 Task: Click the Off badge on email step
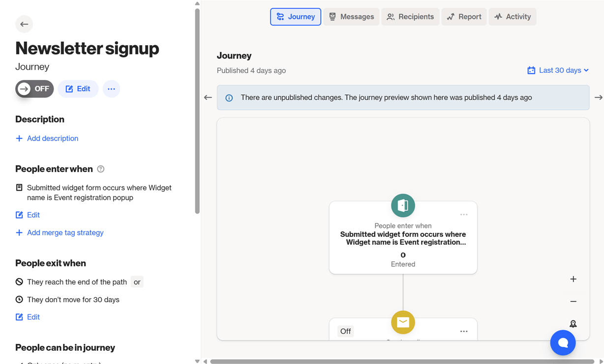346,331
